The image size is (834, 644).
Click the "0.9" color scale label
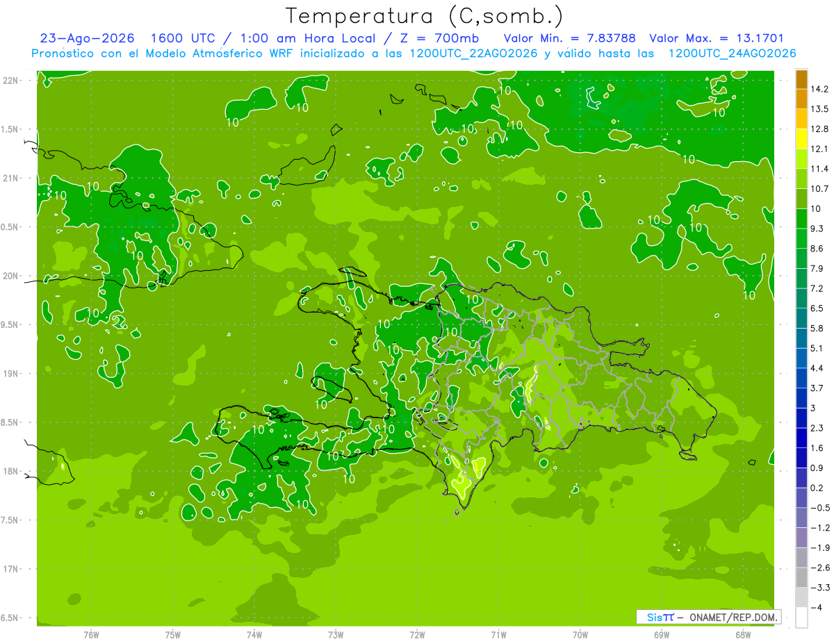coord(818,468)
